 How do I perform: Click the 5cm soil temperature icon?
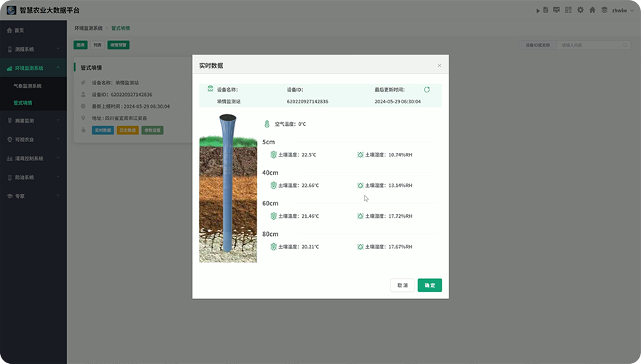274,155
